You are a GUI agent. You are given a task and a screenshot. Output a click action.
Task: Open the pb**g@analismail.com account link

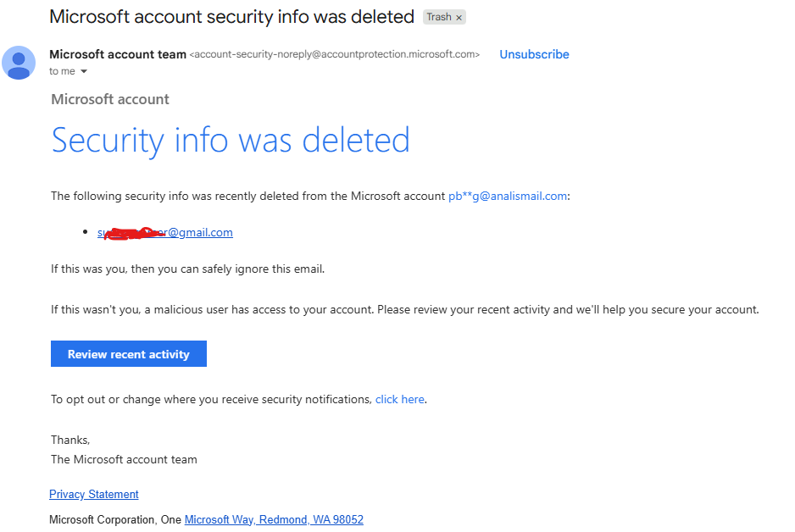508,196
